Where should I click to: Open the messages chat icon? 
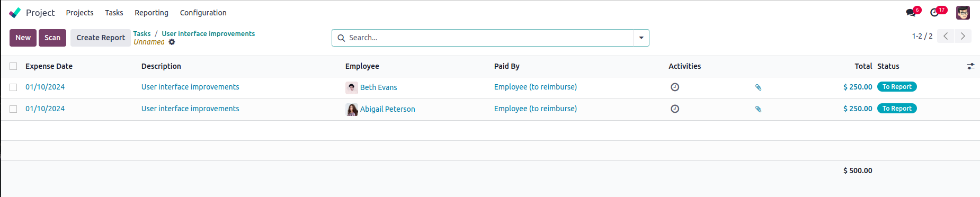click(x=911, y=13)
